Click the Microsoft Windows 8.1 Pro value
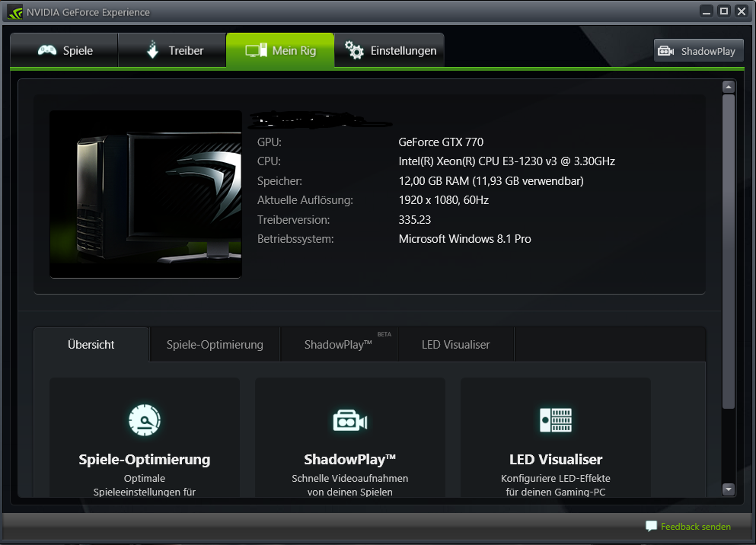 click(464, 239)
